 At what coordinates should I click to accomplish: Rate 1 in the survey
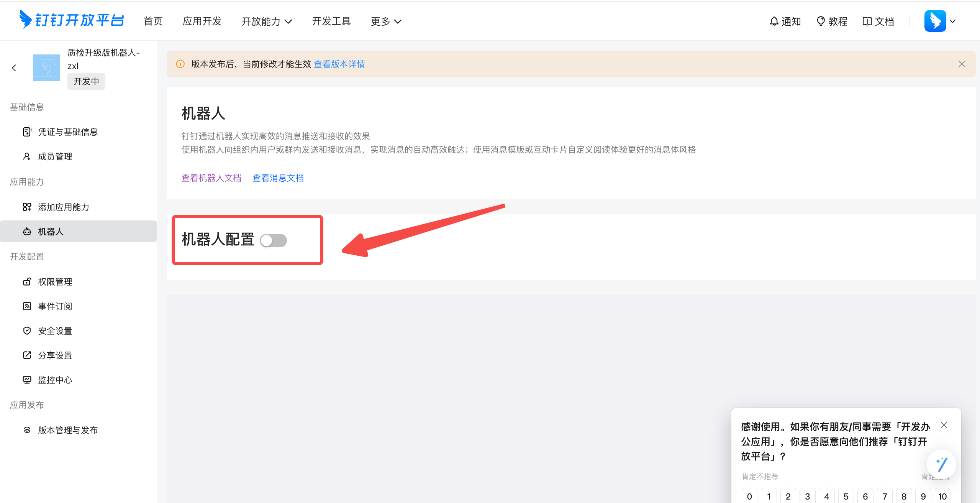coord(769,496)
